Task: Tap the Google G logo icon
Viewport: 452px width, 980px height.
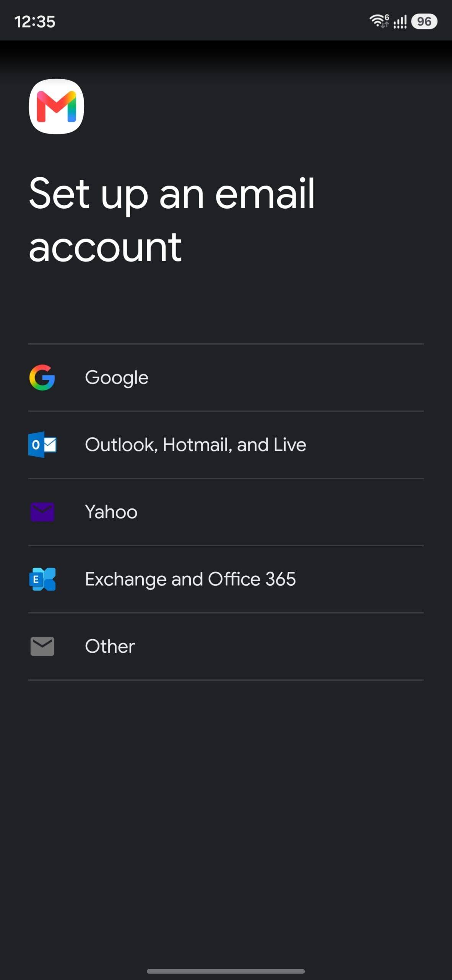Action: coord(42,377)
